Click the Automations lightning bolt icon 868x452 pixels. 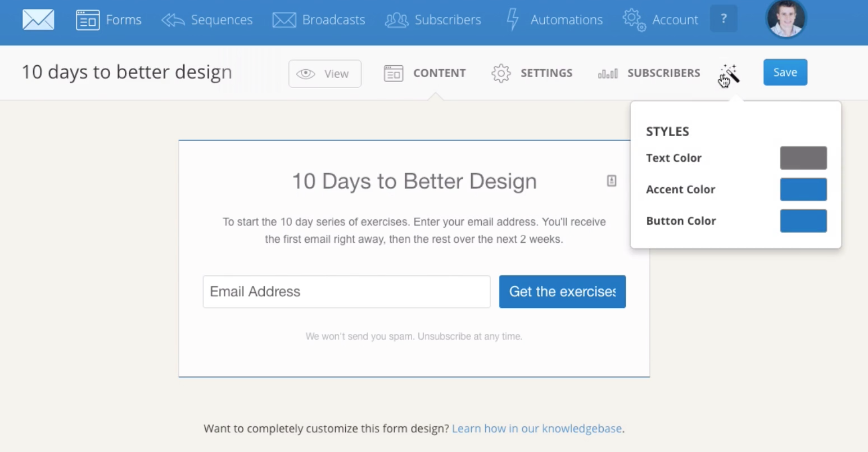tap(512, 20)
